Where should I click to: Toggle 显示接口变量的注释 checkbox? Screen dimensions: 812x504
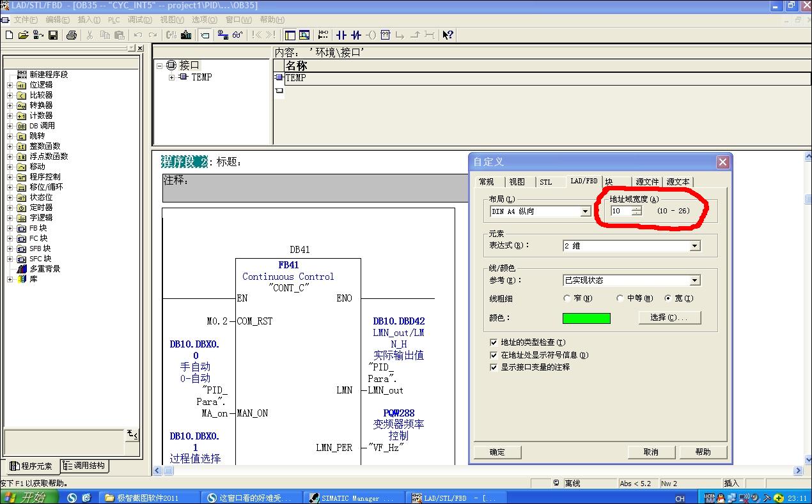493,367
